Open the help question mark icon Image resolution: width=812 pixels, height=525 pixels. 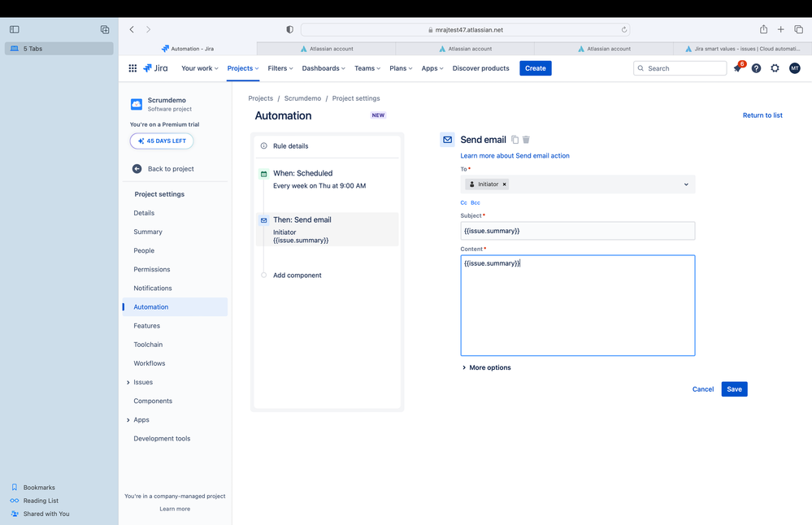click(x=756, y=68)
